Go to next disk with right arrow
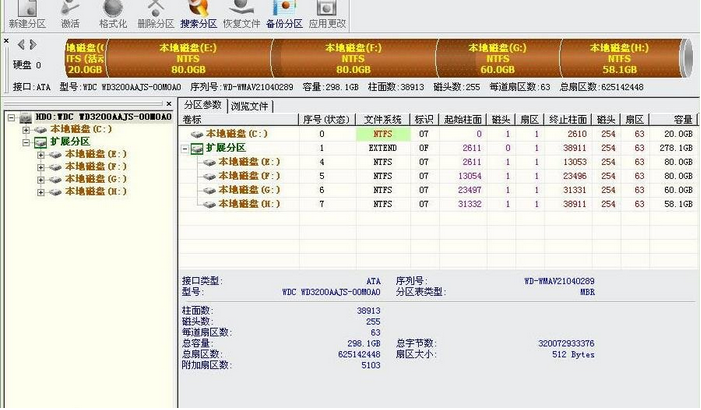The height and width of the screenshot is (410, 701). (x=33, y=44)
